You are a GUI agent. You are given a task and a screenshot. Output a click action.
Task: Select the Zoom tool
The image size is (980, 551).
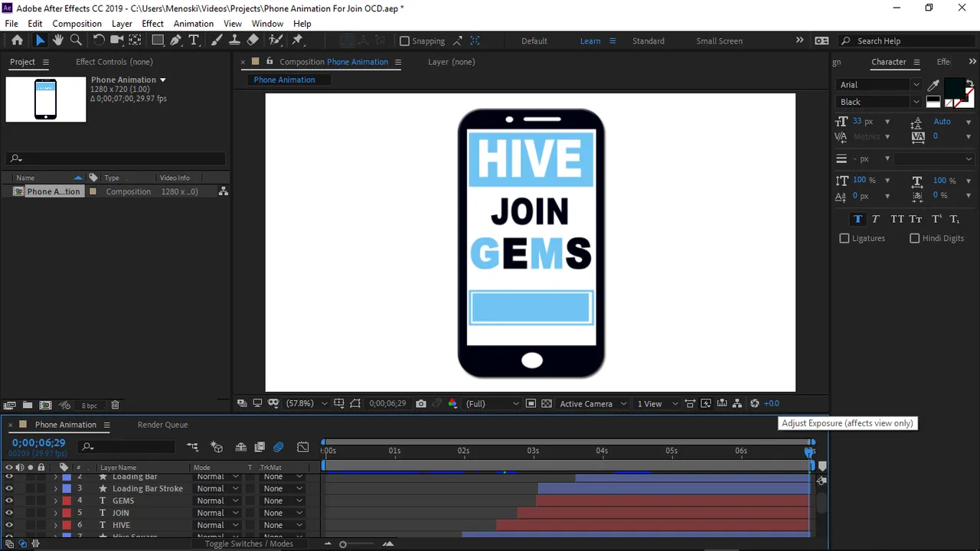click(x=76, y=41)
